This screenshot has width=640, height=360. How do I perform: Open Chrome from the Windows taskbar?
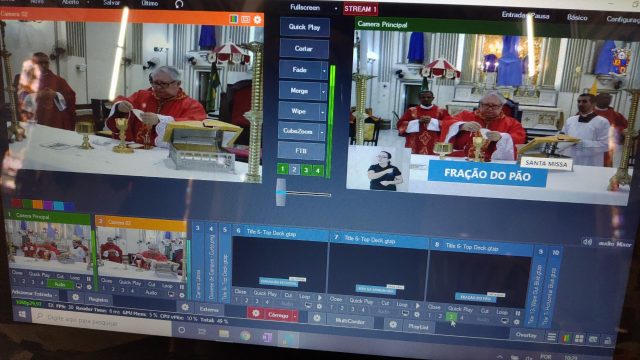[245, 336]
